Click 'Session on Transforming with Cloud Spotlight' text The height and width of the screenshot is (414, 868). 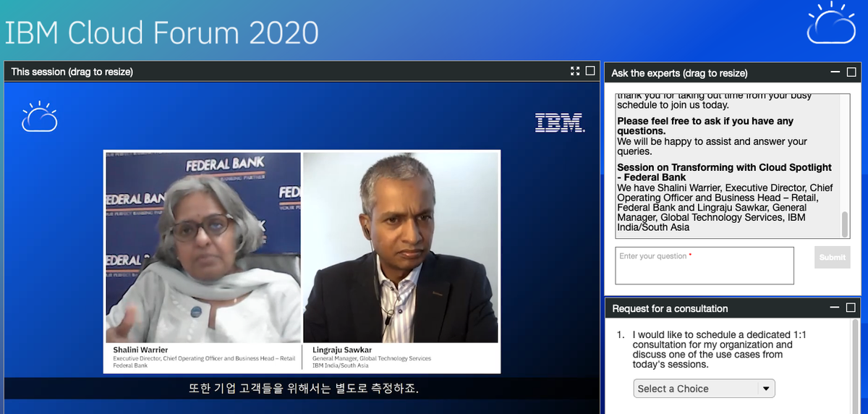pos(724,172)
